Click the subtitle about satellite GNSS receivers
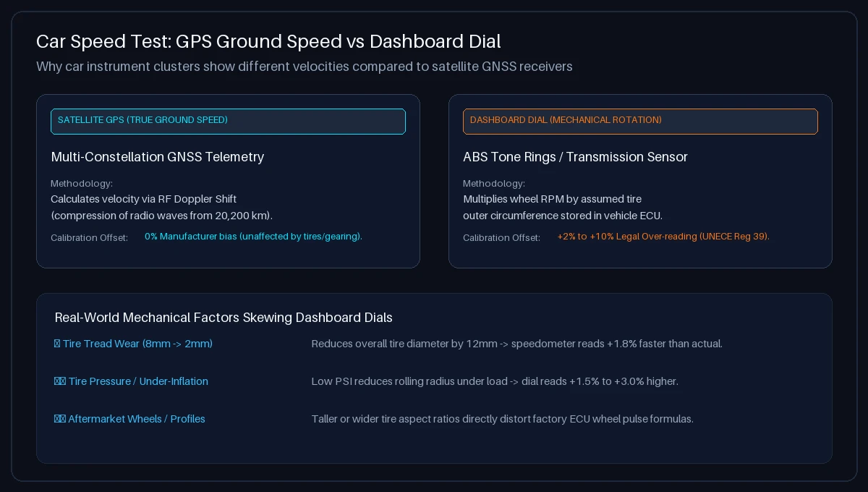 305,67
